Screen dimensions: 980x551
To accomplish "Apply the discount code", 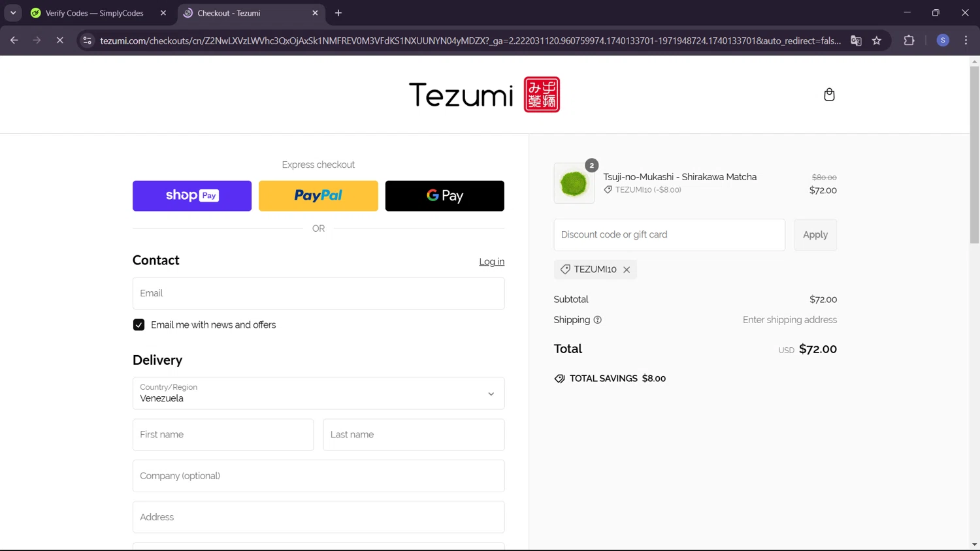I will tap(815, 235).
